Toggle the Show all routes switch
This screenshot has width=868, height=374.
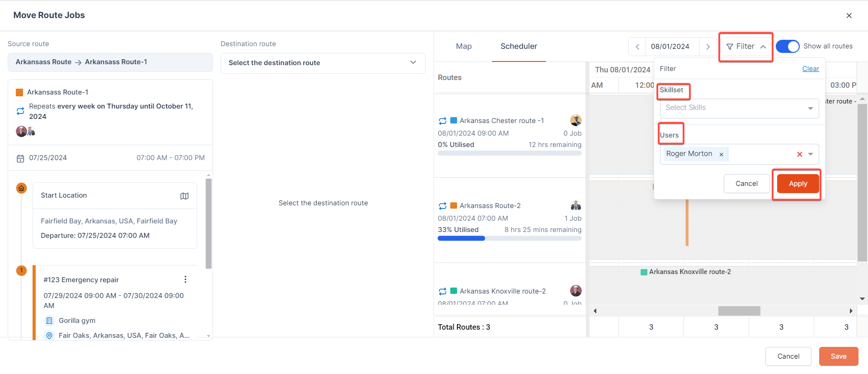tap(788, 46)
